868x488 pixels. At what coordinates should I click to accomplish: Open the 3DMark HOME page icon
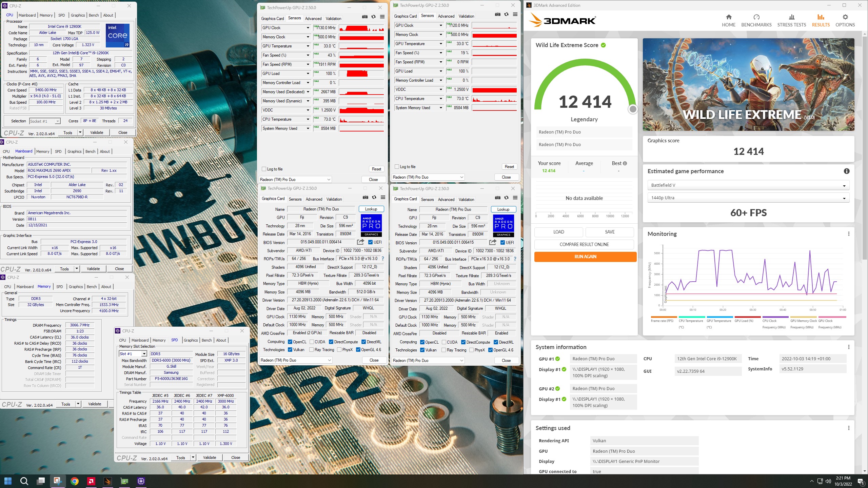(728, 17)
